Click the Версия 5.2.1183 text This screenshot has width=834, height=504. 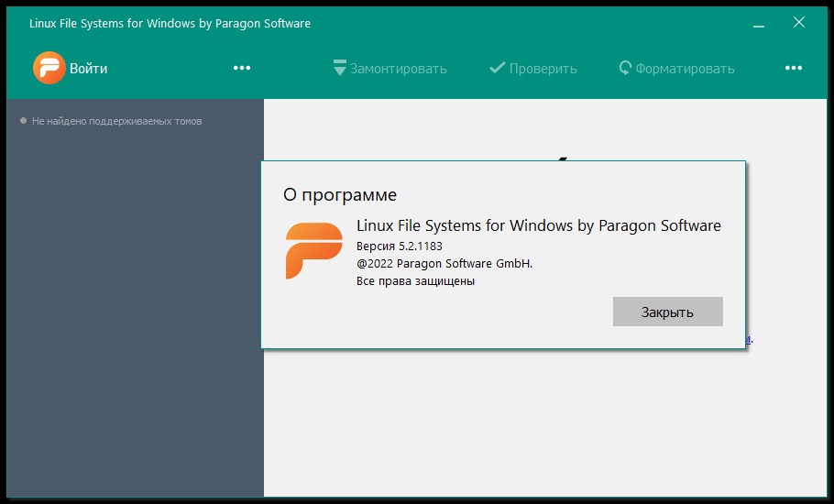(400, 247)
